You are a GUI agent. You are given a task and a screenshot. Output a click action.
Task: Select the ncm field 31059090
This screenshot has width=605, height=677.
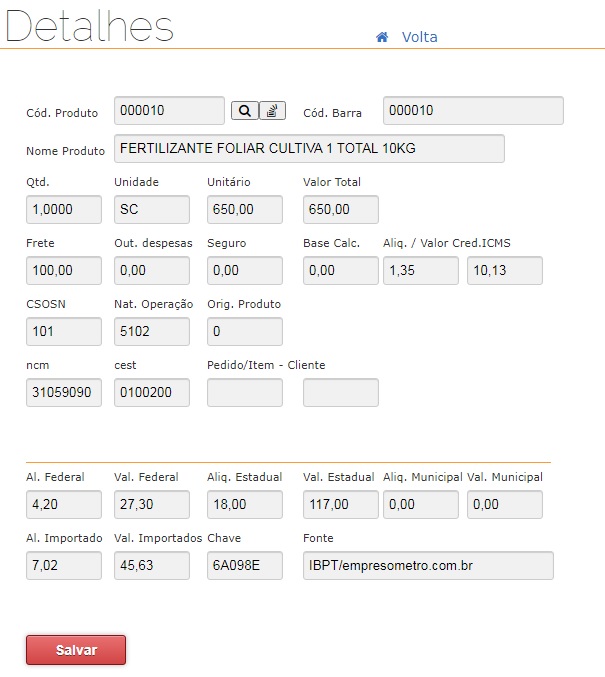(64, 393)
